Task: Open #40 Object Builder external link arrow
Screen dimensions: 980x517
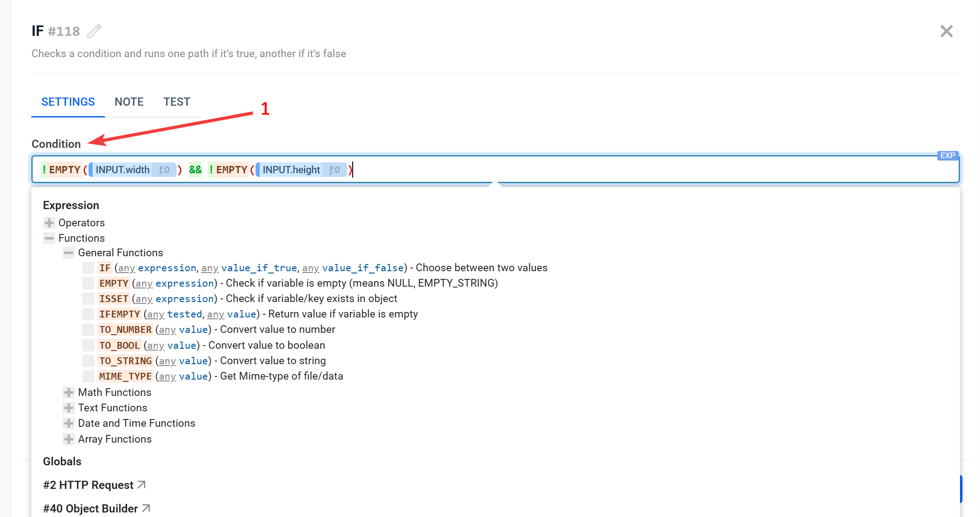Action: pyautogui.click(x=146, y=508)
